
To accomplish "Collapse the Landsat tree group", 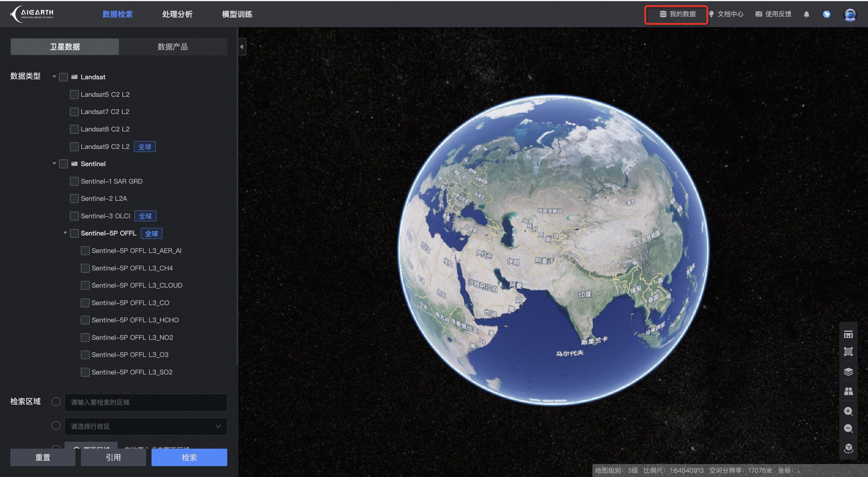I will pyautogui.click(x=54, y=77).
